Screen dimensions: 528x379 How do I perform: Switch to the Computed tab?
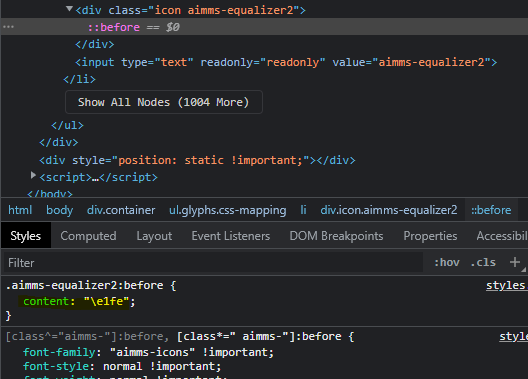pos(88,236)
